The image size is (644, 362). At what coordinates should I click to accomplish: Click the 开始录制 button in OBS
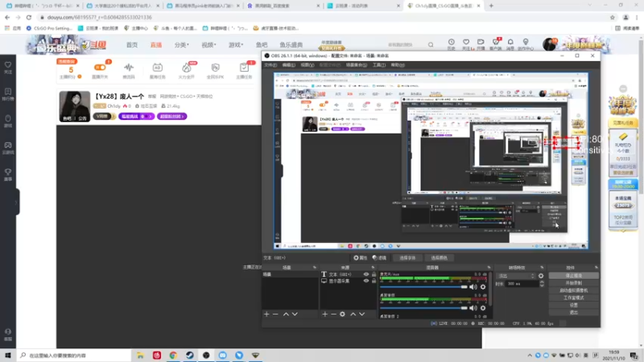(x=573, y=283)
